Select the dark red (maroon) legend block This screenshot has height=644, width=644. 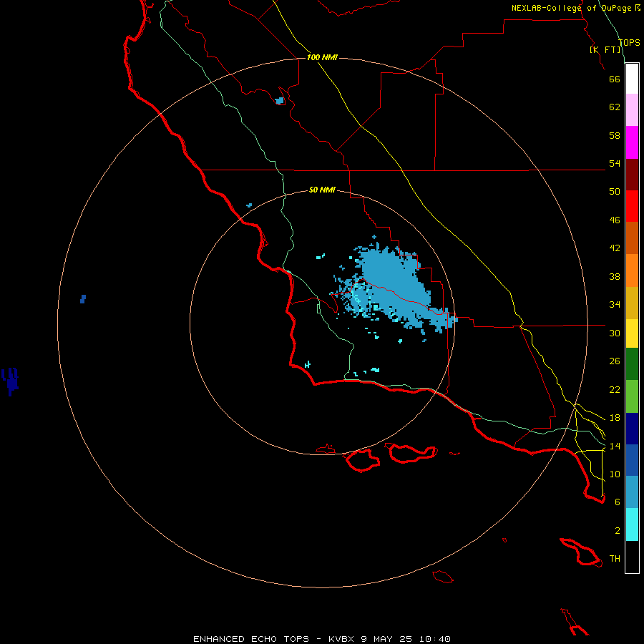coord(632,175)
